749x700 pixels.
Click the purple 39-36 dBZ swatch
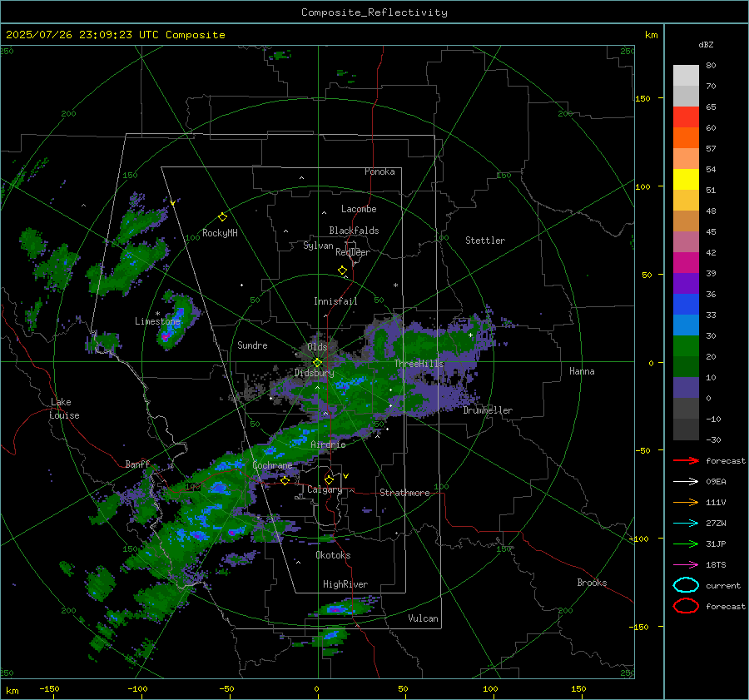[x=686, y=283]
